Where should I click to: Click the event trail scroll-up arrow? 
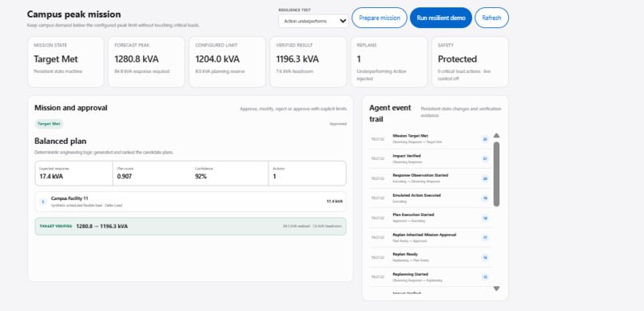pyautogui.click(x=496, y=136)
